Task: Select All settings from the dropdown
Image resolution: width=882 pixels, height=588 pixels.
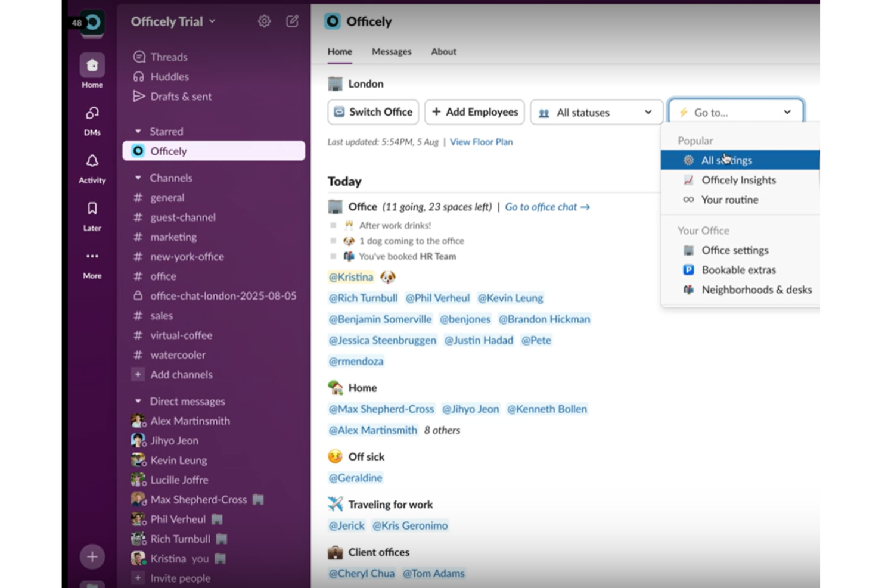Action: [740, 160]
